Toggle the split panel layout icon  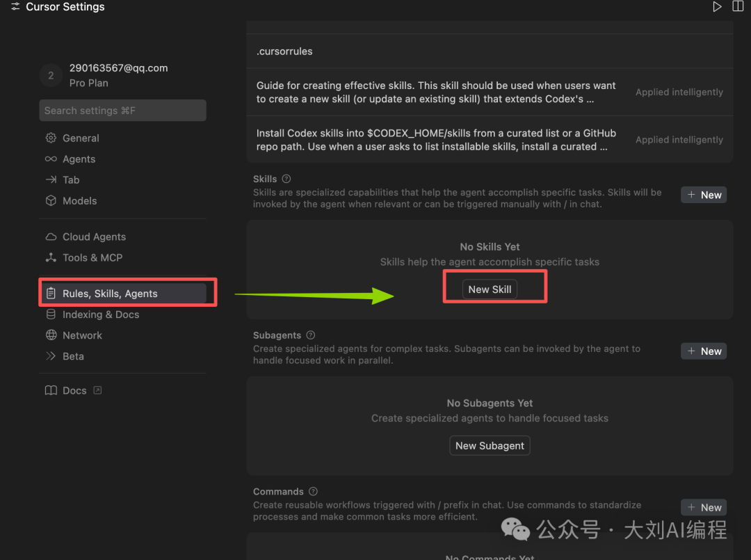738,7
